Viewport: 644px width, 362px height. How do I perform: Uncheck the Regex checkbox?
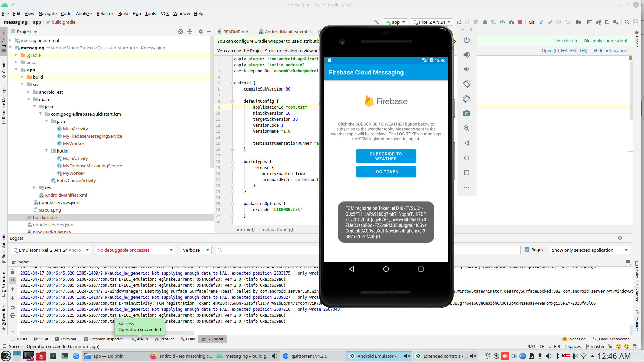[x=527, y=250]
